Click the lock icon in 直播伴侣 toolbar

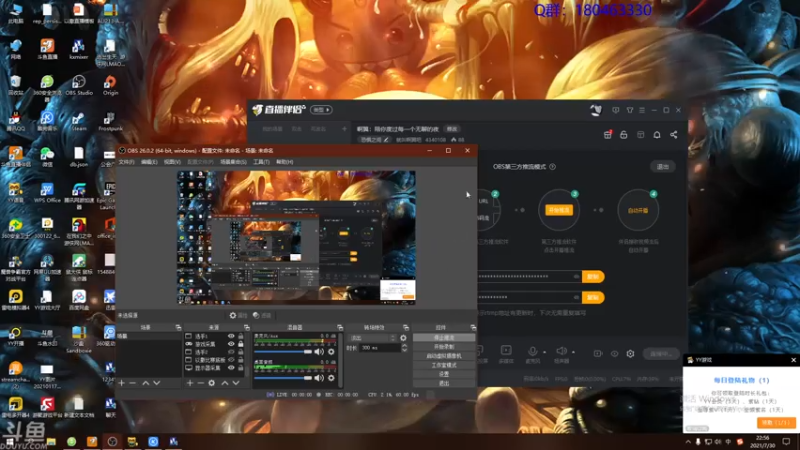point(623,135)
